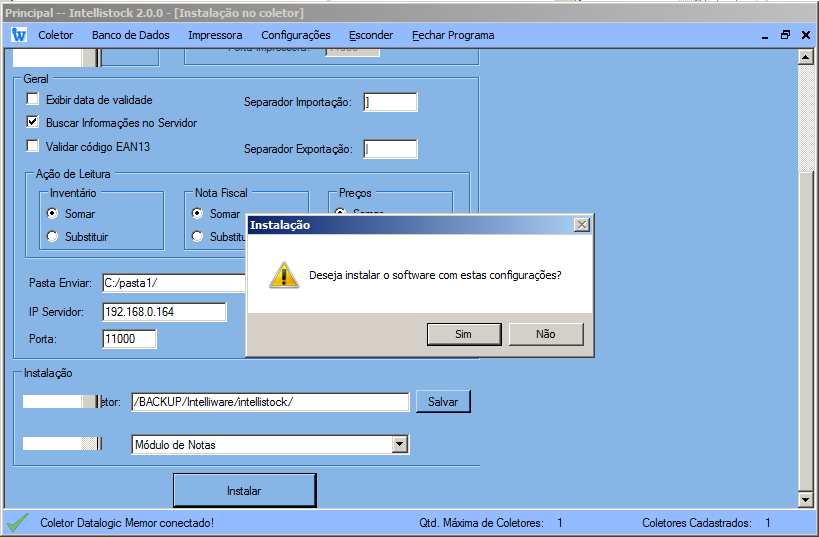
Task: Click the install path field /BACKUP/Intelliware/intellistock/
Action: click(270, 402)
